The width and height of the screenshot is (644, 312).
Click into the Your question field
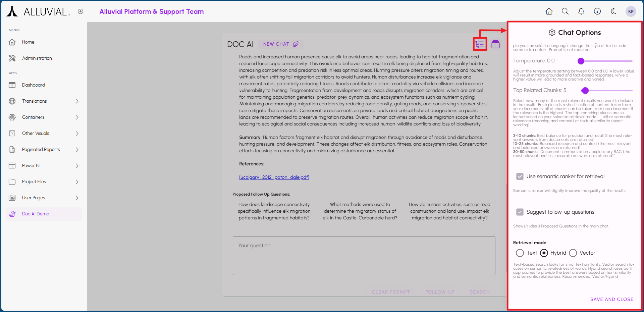point(364,256)
